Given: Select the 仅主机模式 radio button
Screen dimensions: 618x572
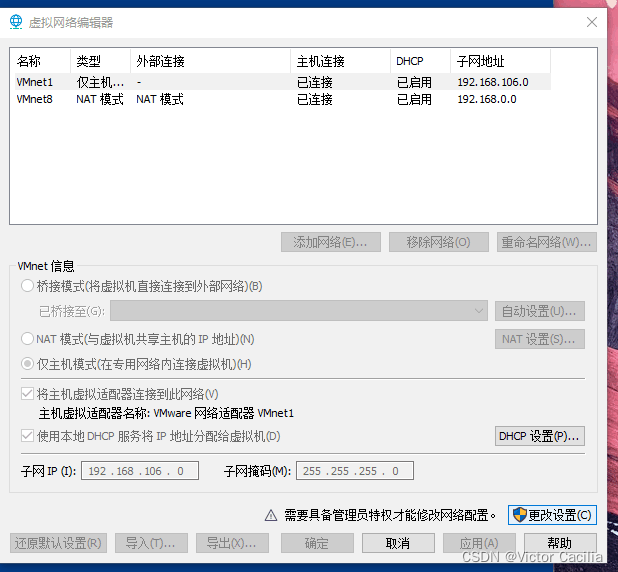Looking at the screenshot, I should [x=27, y=363].
